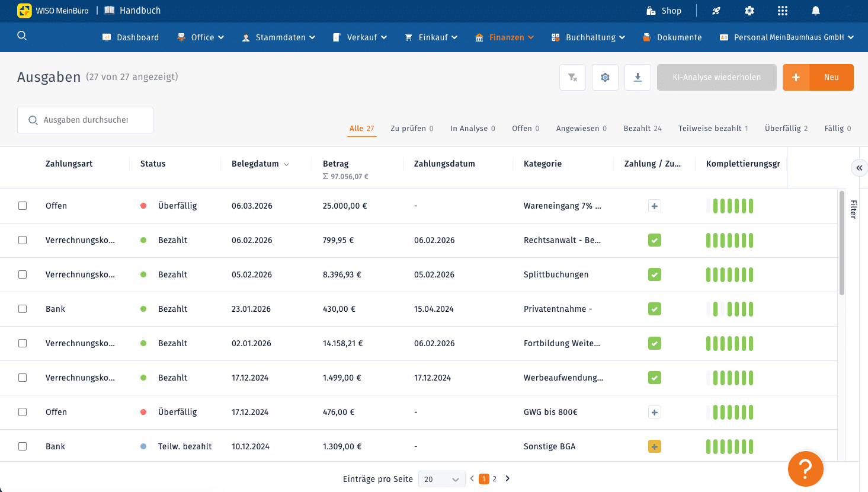Tick checkbox for the 430,00 € Bank row

click(x=23, y=309)
